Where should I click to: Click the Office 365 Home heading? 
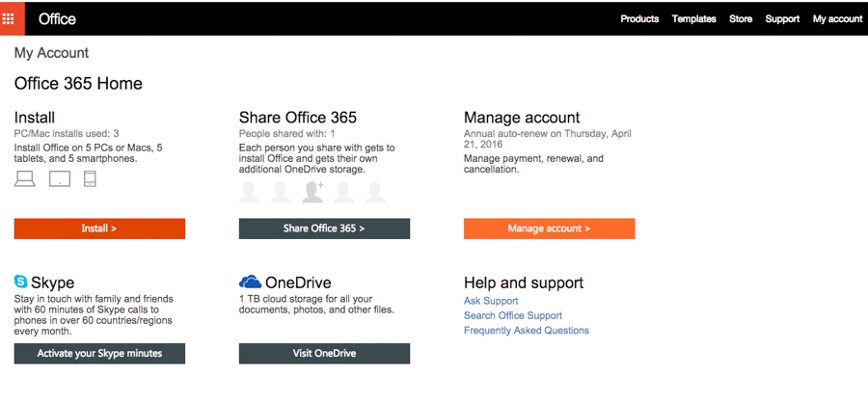pos(78,84)
